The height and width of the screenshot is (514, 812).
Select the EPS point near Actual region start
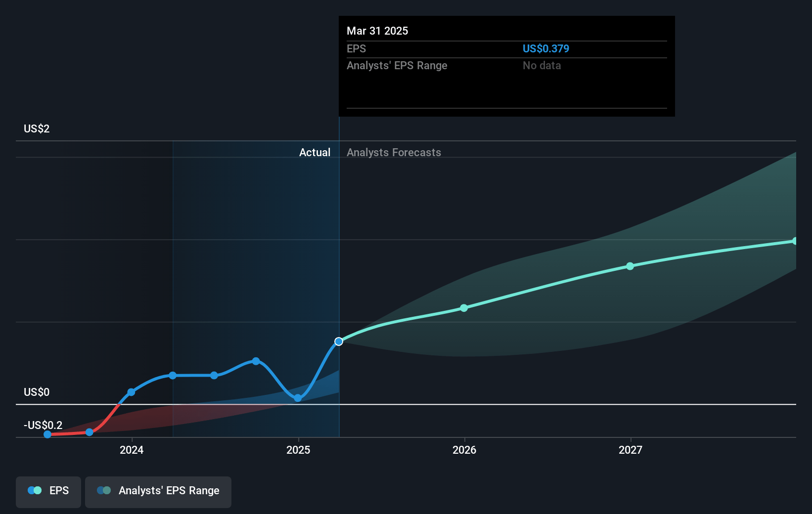[173, 376]
